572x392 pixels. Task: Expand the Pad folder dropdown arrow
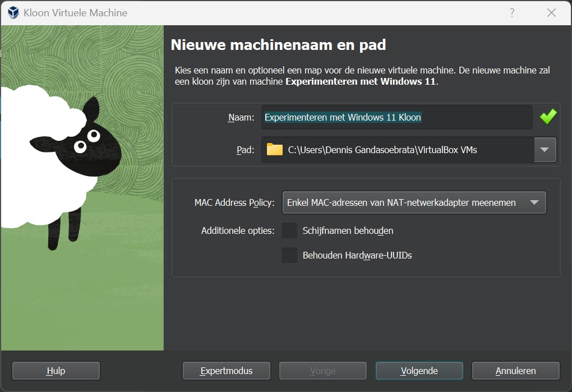tap(545, 150)
